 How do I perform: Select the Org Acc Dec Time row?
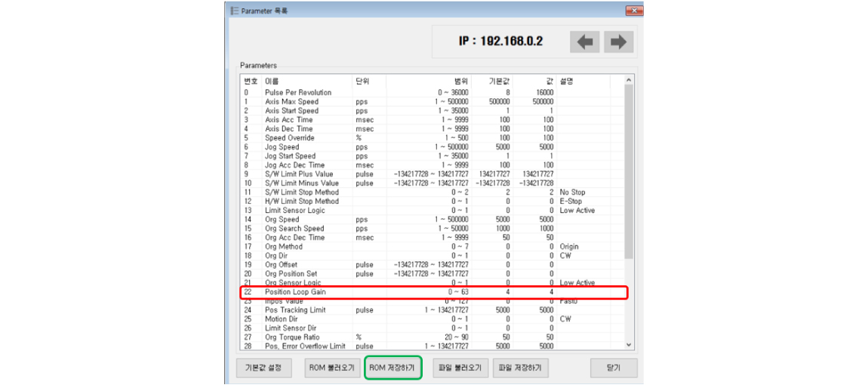pyautogui.click(x=432, y=238)
